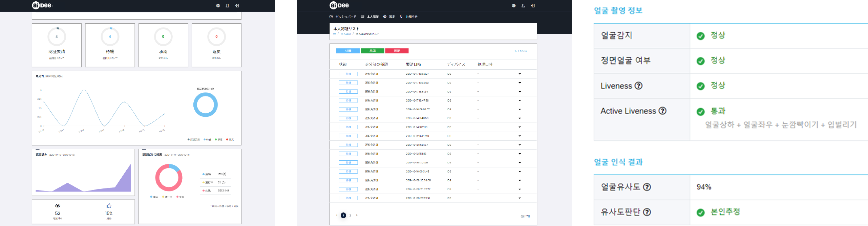Toggle 待機 legend in 7-day line chart
Viewport: 868px width, 226px height.
(207, 139)
